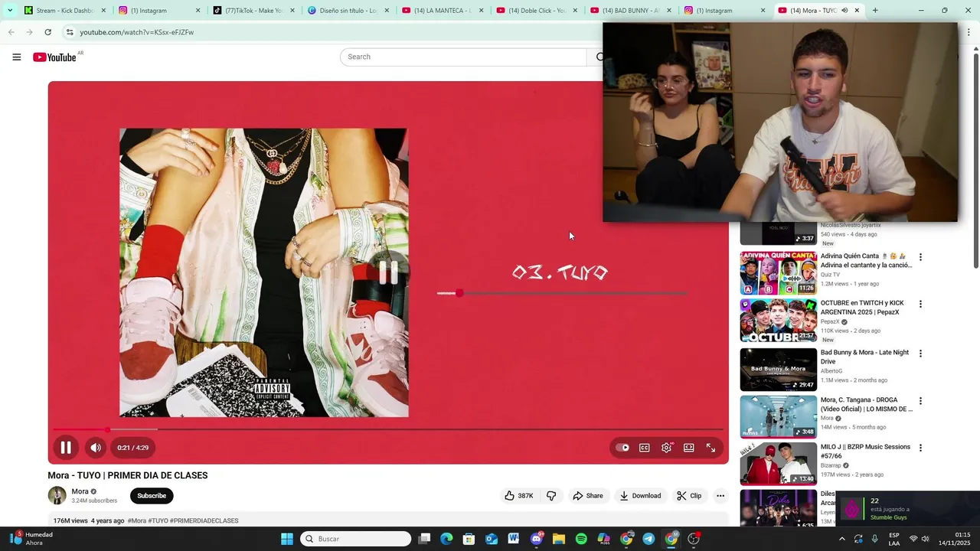The image size is (980, 551).
Task: Switch to the LA MANTECA YouTube tab
Action: click(x=441, y=11)
